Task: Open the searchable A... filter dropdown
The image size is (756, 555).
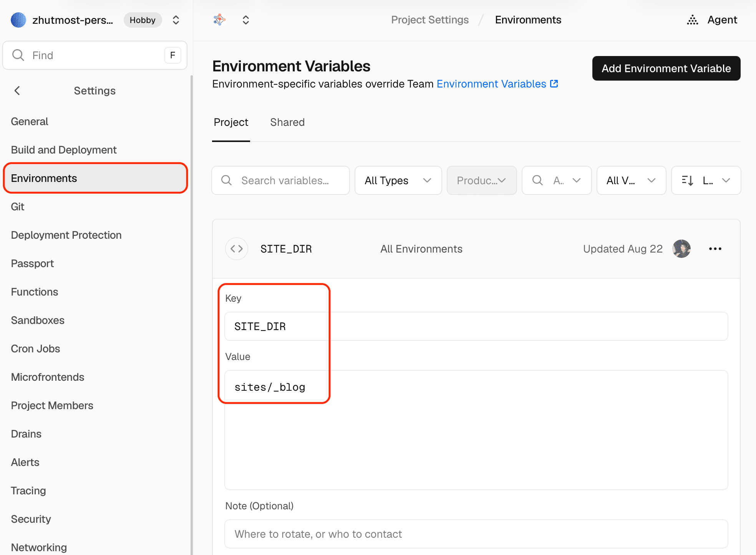Action: 556,180
